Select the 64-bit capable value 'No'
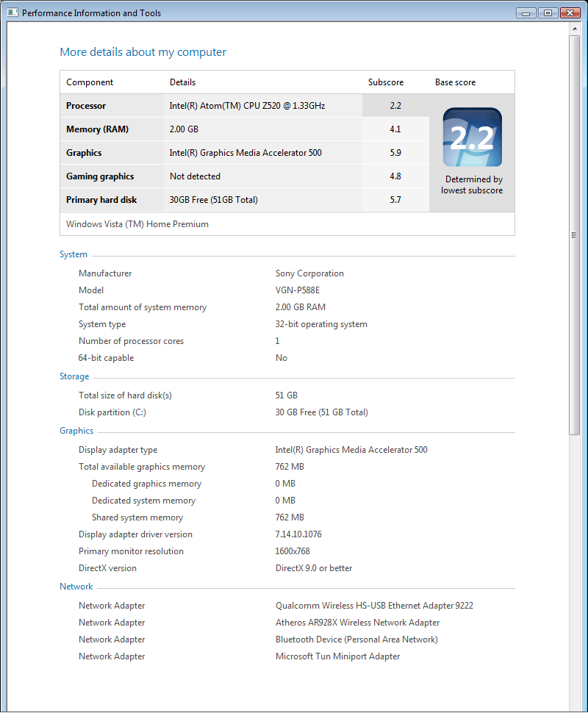This screenshot has height=713, width=588. click(281, 358)
